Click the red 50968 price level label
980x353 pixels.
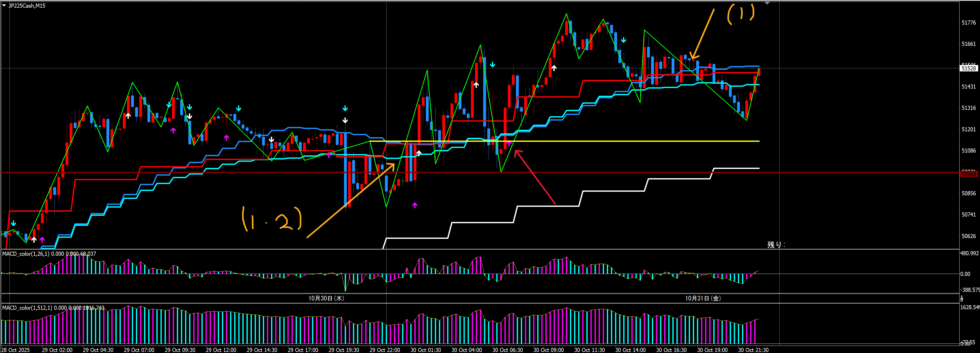[x=968, y=174]
